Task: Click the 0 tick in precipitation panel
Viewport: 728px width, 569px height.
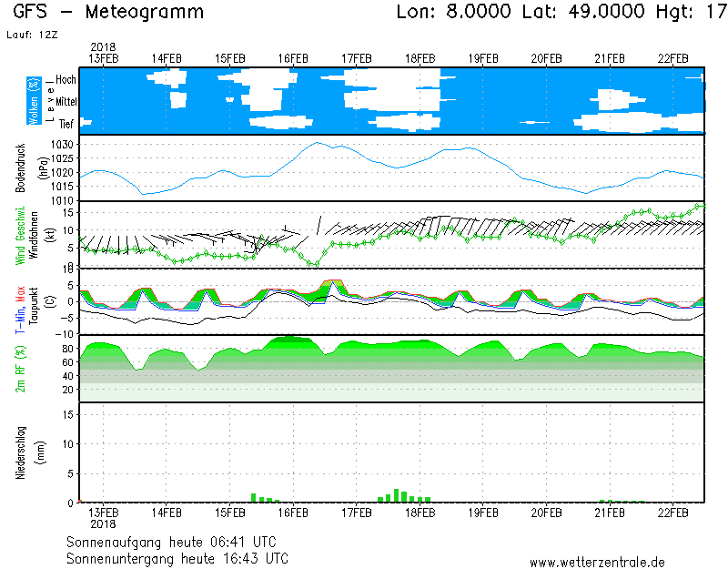Action: pyautogui.click(x=71, y=503)
